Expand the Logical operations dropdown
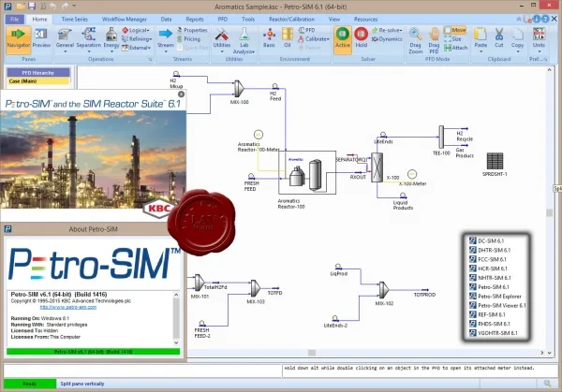 click(136, 31)
